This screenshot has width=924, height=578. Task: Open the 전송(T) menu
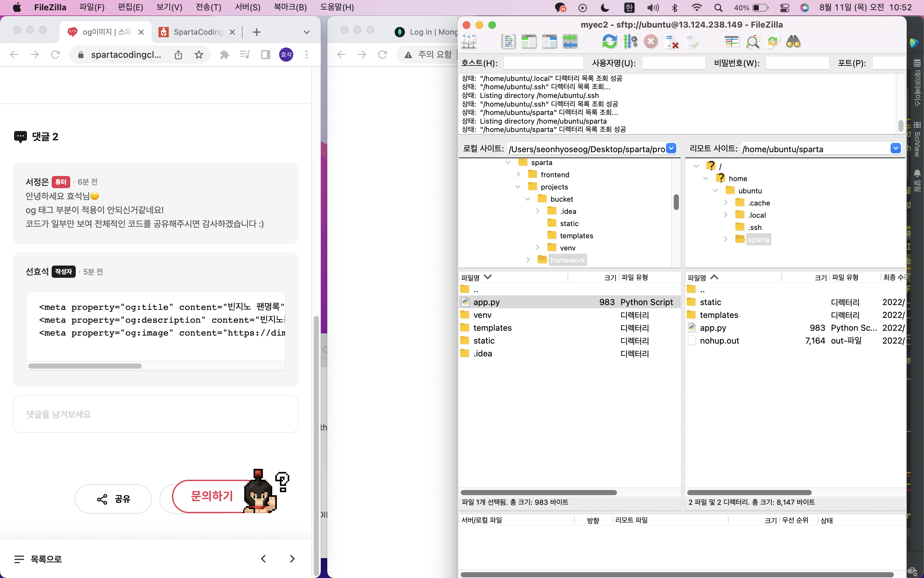coord(209,7)
